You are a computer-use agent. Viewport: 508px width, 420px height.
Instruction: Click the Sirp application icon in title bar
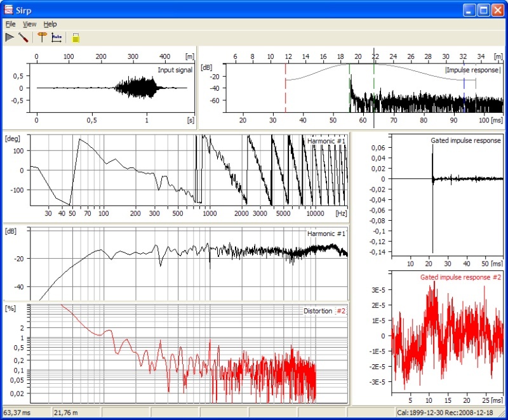point(8,10)
